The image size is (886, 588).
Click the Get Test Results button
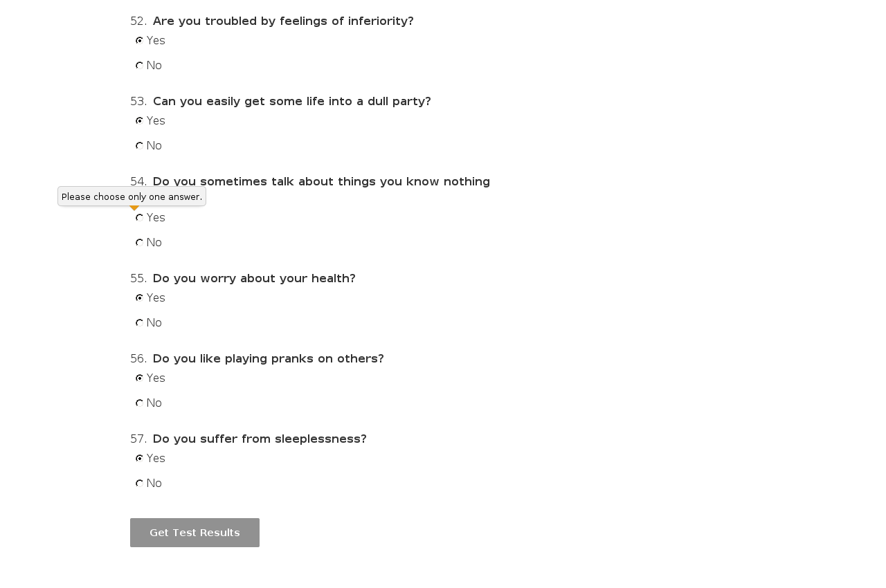(195, 533)
